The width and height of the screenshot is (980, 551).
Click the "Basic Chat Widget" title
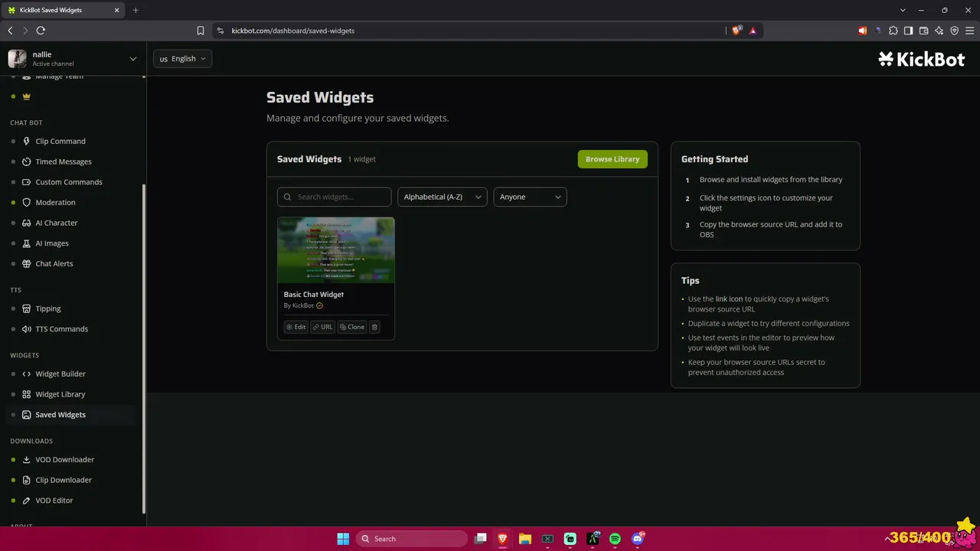(314, 295)
